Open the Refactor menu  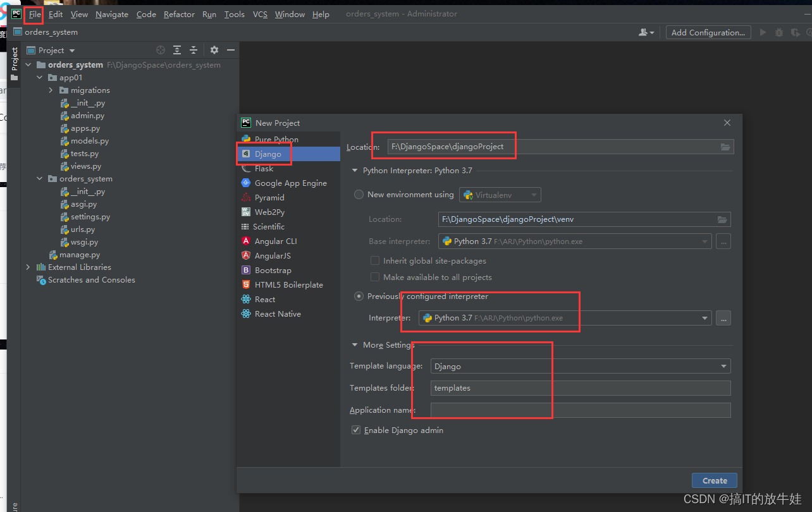click(179, 14)
